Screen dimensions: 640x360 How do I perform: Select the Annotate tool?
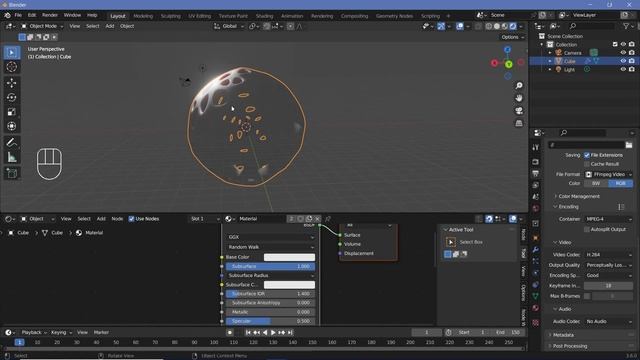(11, 142)
